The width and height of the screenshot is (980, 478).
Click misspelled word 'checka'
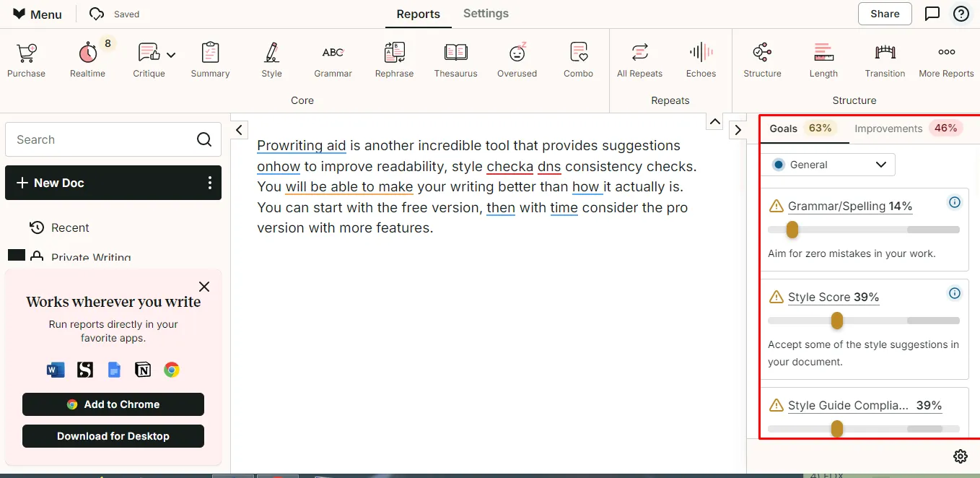[x=510, y=166]
